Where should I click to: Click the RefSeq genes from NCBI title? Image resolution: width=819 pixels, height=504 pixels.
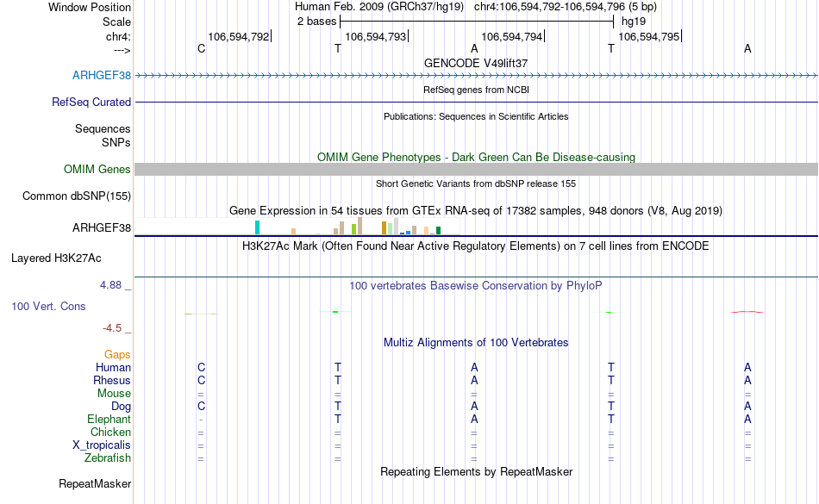coord(476,90)
